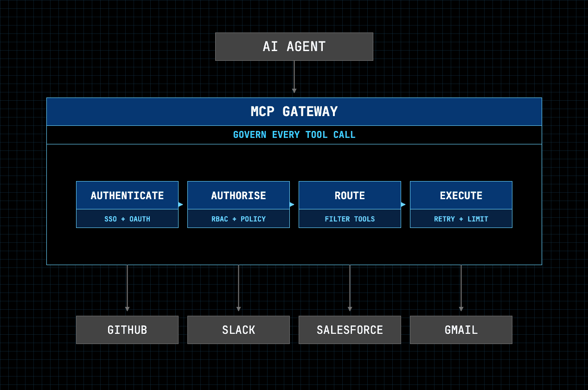Click the RBAC + POLICY label
Image resolution: width=588 pixels, height=390 pixels.
tap(238, 219)
